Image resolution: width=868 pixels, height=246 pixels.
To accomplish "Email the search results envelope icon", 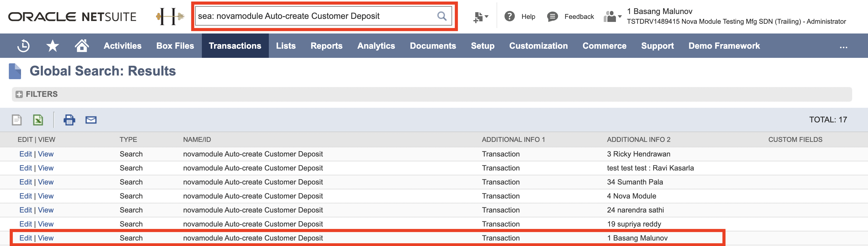I will [91, 120].
